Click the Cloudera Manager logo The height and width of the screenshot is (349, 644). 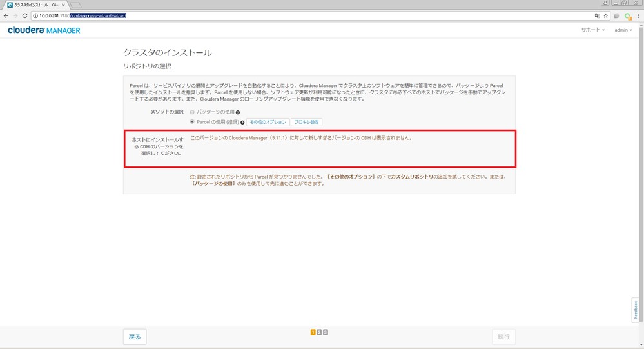tap(44, 30)
